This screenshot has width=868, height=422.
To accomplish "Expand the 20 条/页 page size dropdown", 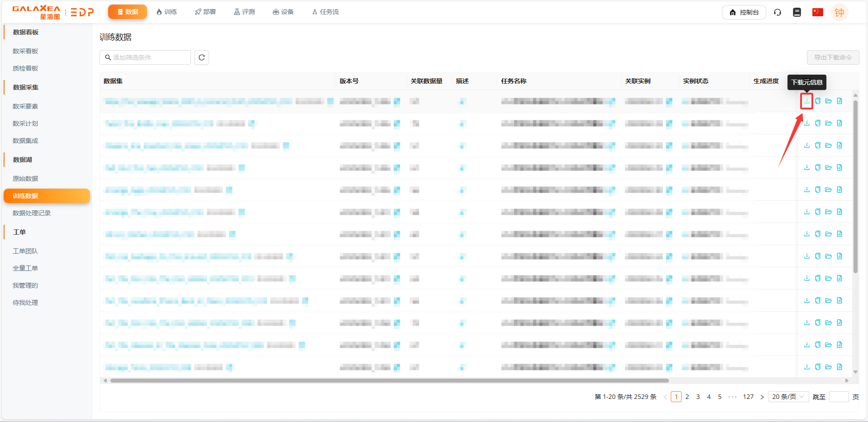I will [788, 397].
